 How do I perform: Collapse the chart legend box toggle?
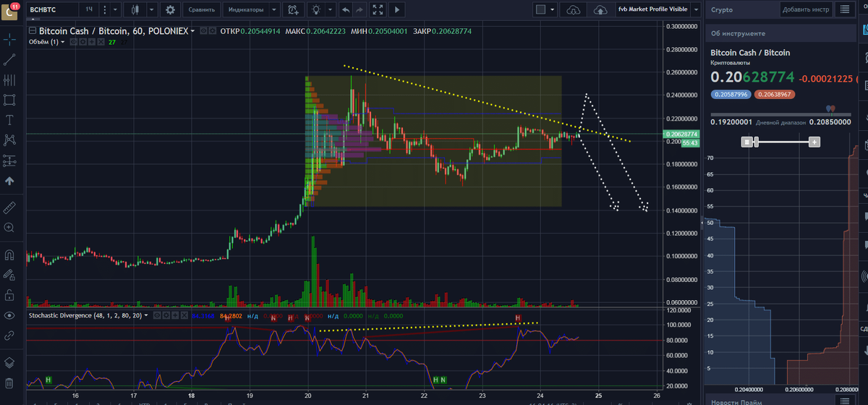(32, 32)
